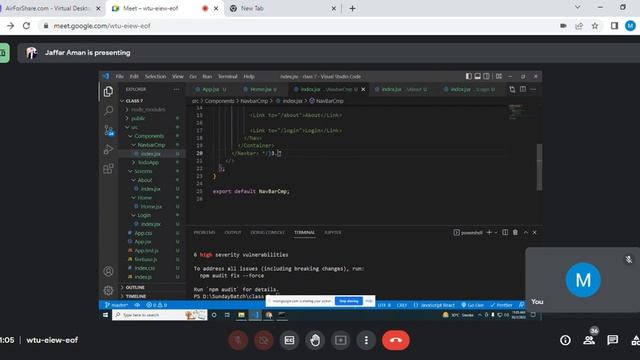Leave the Meet call
Image resolution: width=640 pixels, height=360 pixels.
pyautogui.click(x=396, y=340)
